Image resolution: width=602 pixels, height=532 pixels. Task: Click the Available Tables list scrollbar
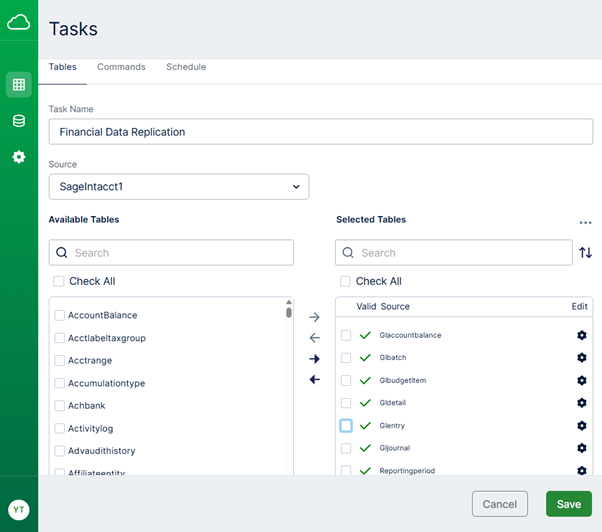click(x=289, y=313)
